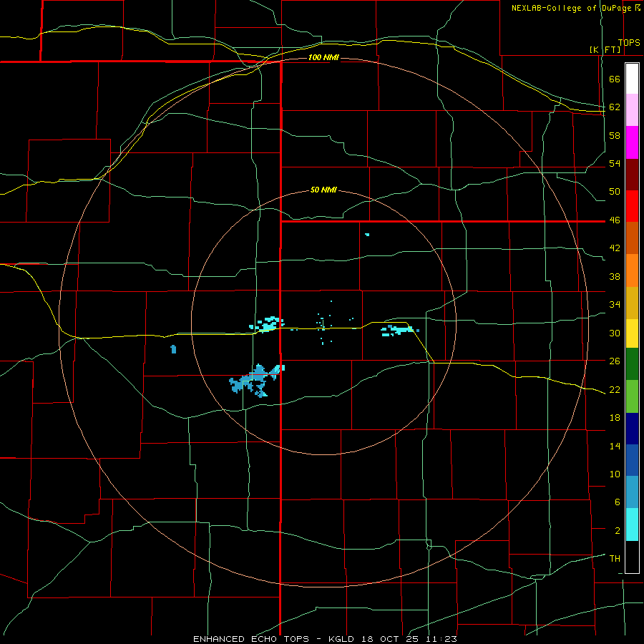Click the legend value '14'
Viewport: 644px width, 644px height.
[615, 446]
